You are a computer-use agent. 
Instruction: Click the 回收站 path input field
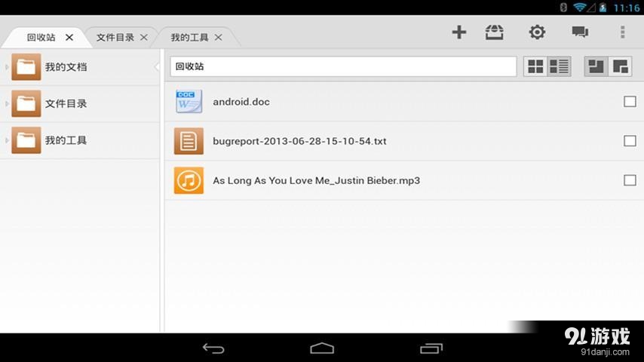(x=342, y=66)
